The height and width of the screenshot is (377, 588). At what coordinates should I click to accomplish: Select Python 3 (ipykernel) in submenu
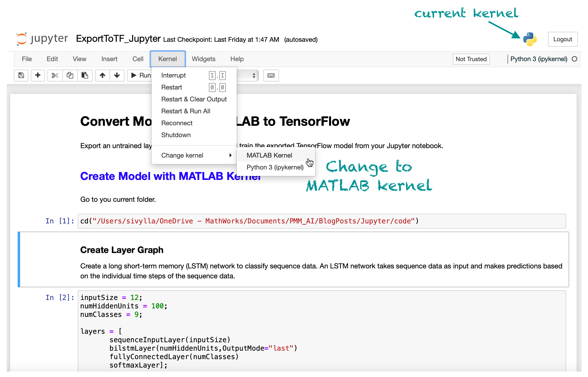[276, 167]
